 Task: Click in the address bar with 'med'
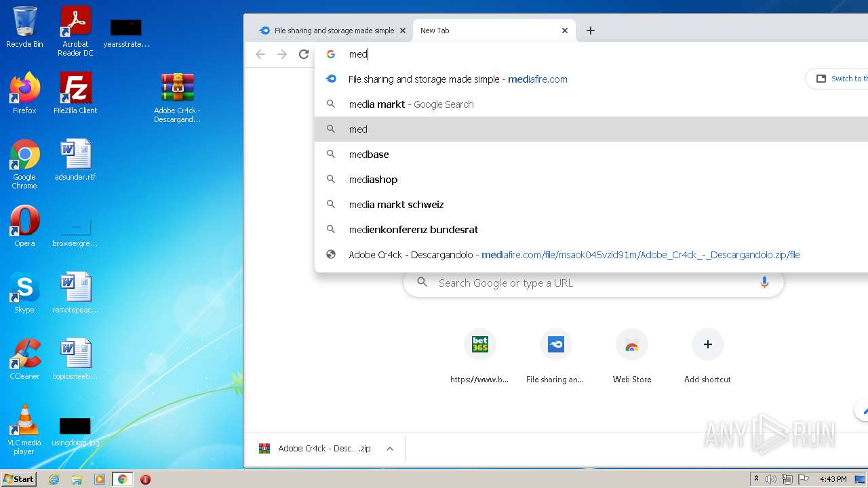pyautogui.click(x=591, y=54)
